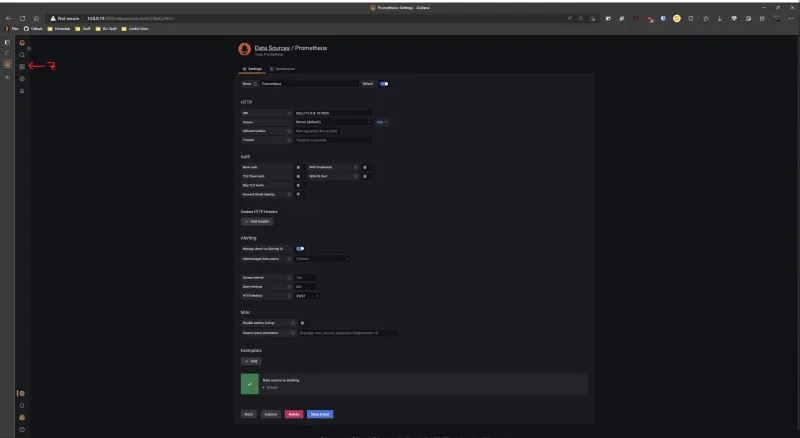Show info tooltip for the URL field

tap(289, 113)
